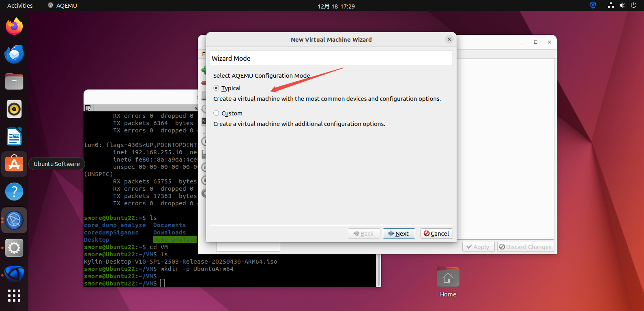The image size is (644, 311).
Task: Click "Documents" in the terminal listing
Action: tap(170, 225)
